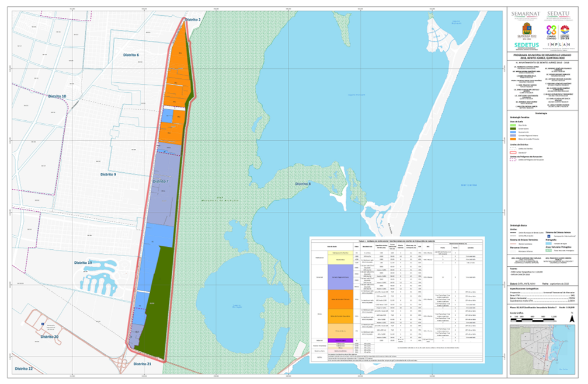This screenshot has height=384, width=588.
Task: Click the SEDATU logo at top right
Action: 559,14
